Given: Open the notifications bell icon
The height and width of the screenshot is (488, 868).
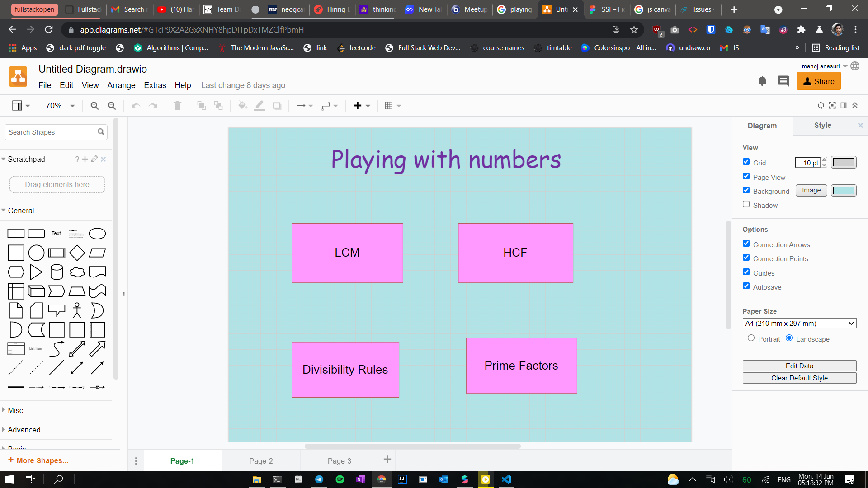Looking at the screenshot, I should point(762,81).
